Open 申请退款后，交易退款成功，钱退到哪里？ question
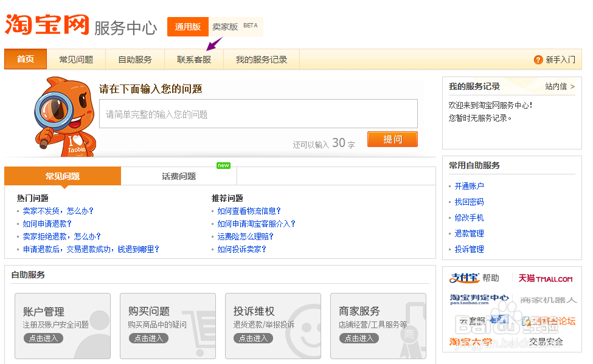The width and height of the screenshot is (593, 364). tap(91, 250)
